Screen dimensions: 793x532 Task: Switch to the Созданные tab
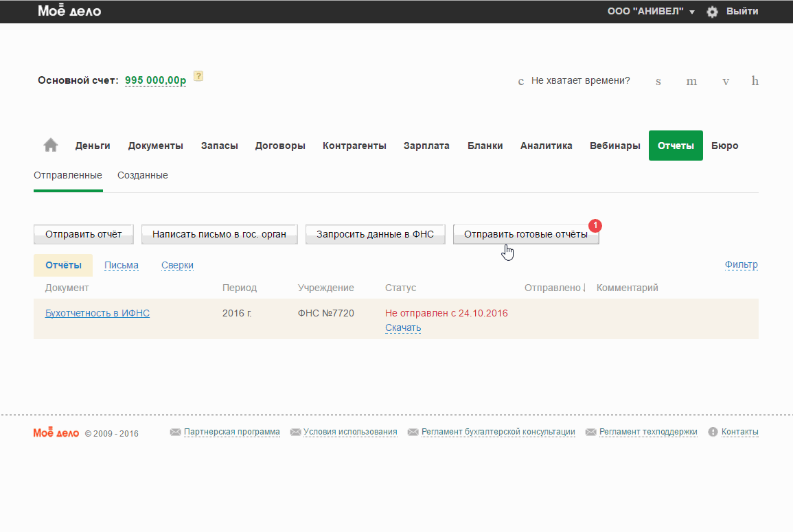tap(142, 175)
